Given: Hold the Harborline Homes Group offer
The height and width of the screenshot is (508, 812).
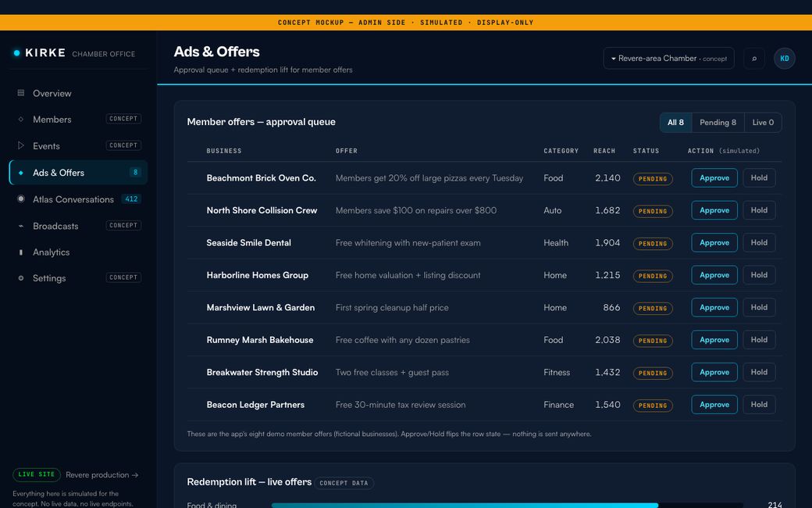Looking at the screenshot, I should [x=759, y=275].
